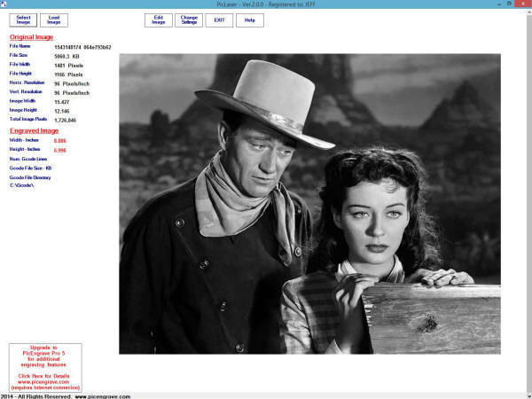532x399 pixels.
Task: Close the PicLaser window
Action: pyautogui.click(x=523, y=4)
